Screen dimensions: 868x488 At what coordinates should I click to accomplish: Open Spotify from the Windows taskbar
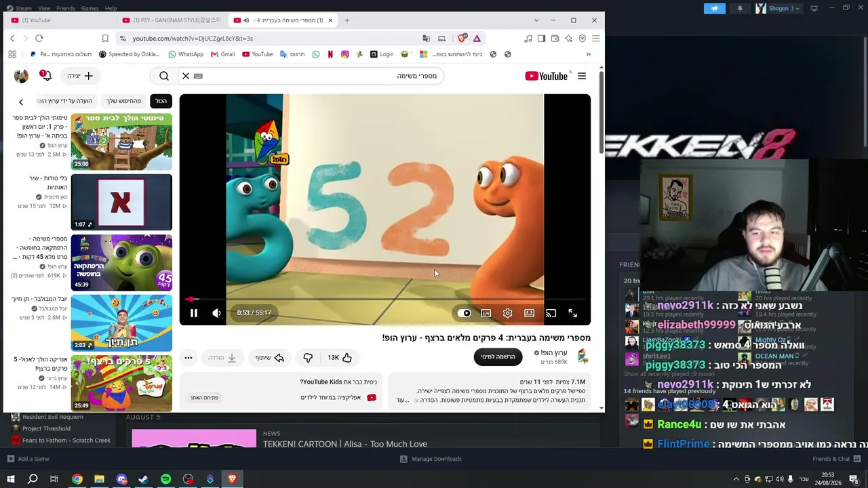click(165, 479)
